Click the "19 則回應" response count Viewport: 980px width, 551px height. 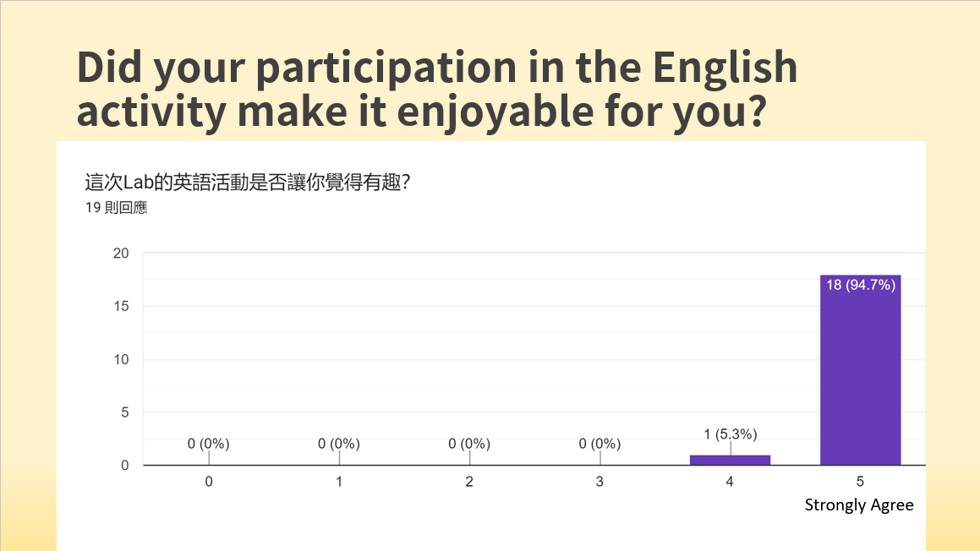pyautogui.click(x=116, y=207)
